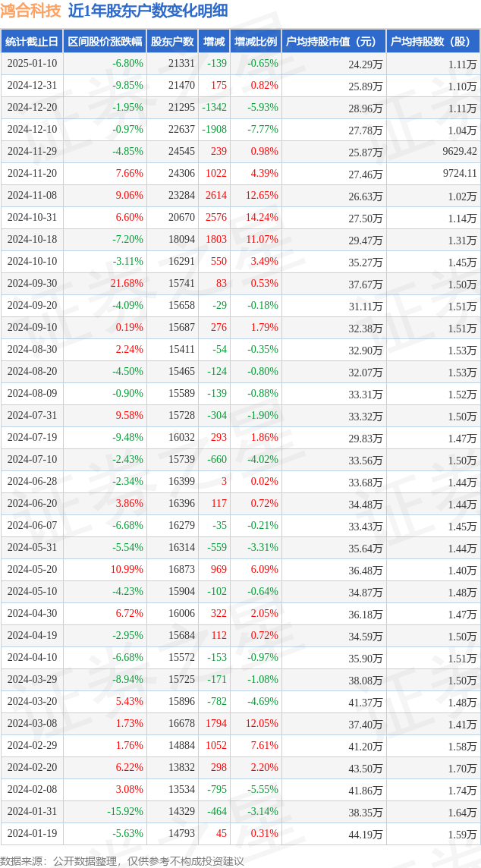Click the 44.19万 market value cell

[334, 833]
